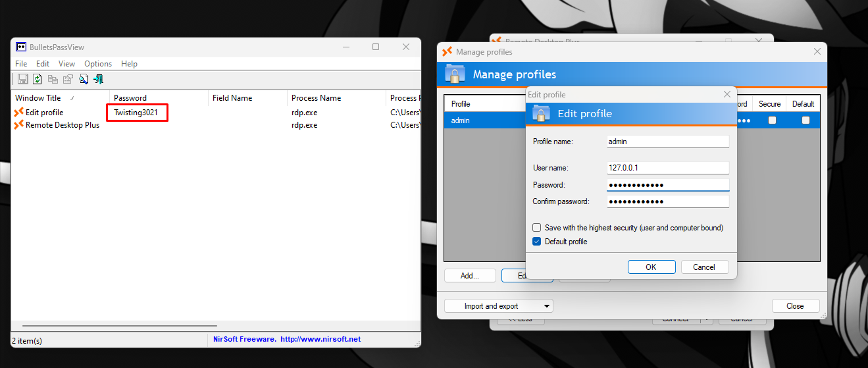The image size is (868, 368).
Task: Tick the Secure checkbox in the admin row
Action: [773, 120]
